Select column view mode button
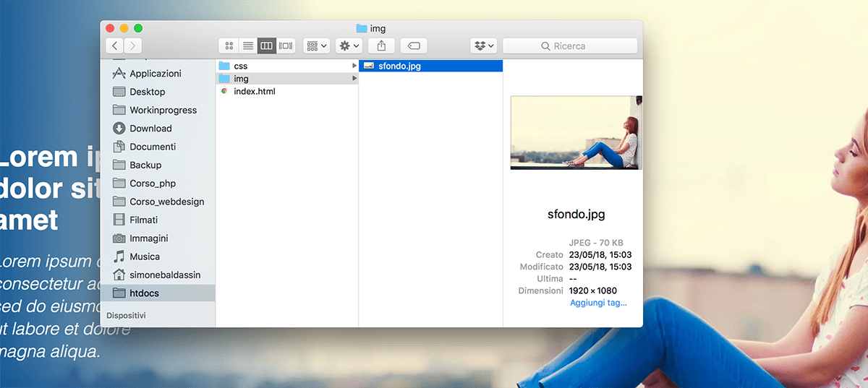Image resolution: width=868 pixels, height=388 pixels. [x=267, y=46]
